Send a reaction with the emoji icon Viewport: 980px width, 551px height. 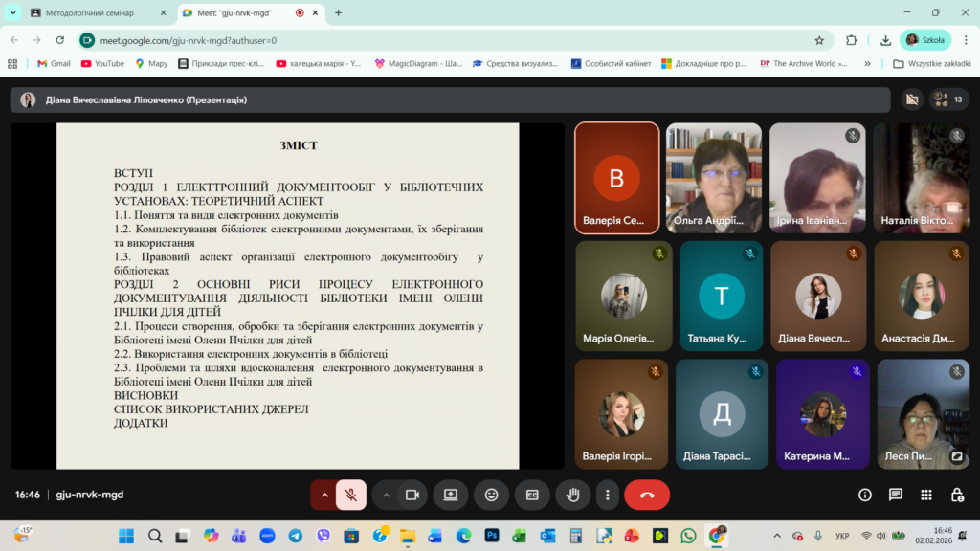[x=492, y=495]
